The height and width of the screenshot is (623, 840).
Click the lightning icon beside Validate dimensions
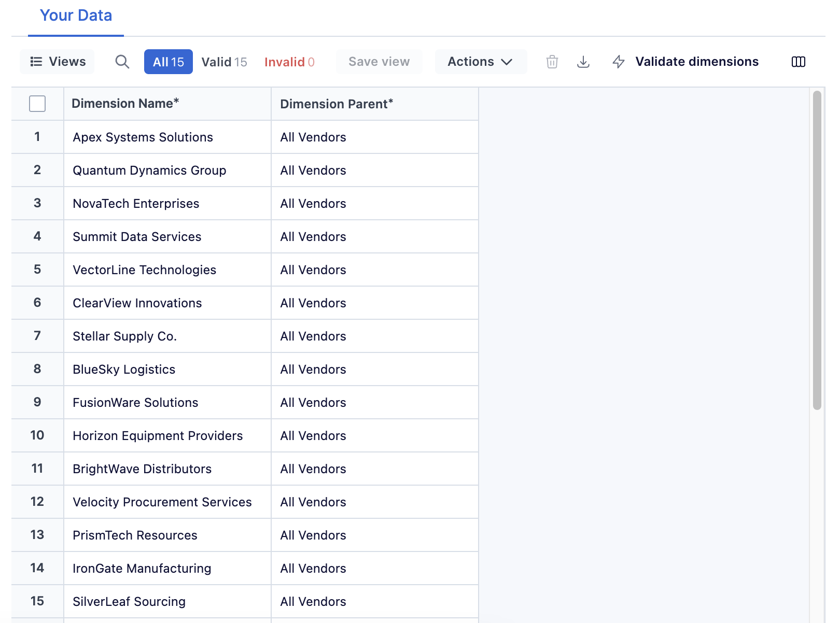[x=619, y=62]
